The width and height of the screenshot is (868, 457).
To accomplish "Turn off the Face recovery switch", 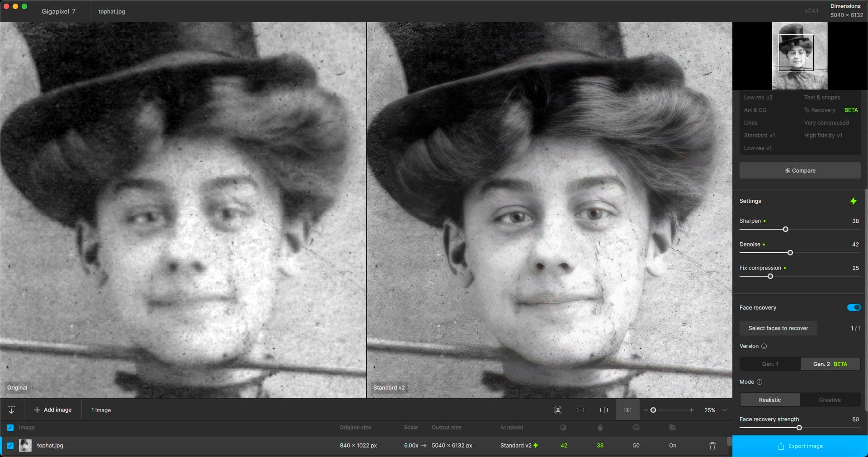I will click(x=854, y=307).
